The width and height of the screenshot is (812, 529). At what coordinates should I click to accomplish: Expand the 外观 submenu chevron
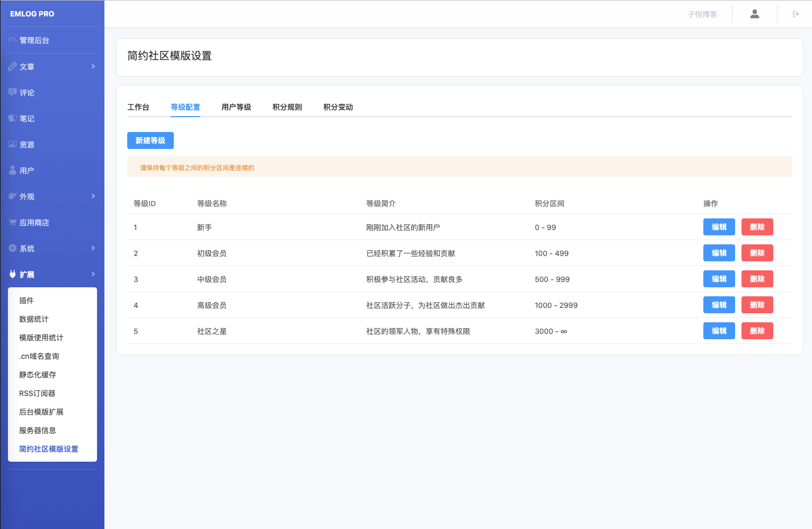pyautogui.click(x=93, y=196)
